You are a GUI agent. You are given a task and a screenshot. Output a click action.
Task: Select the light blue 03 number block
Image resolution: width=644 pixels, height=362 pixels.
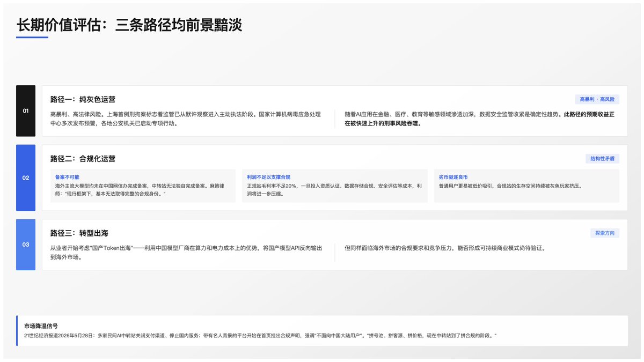pyautogui.click(x=26, y=245)
